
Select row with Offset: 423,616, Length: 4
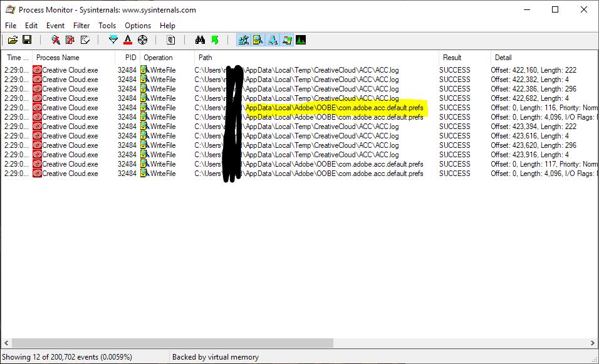(300, 136)
